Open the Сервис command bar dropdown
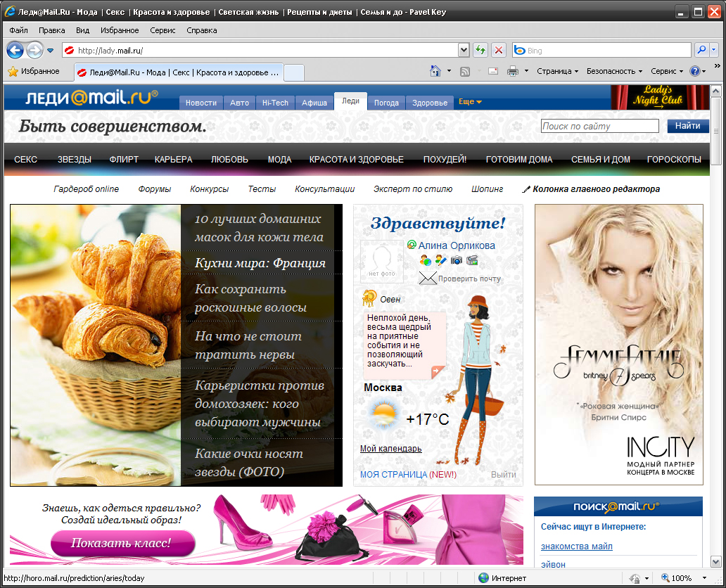This screenshot has height=588, width=726. [x=667, y=71]
